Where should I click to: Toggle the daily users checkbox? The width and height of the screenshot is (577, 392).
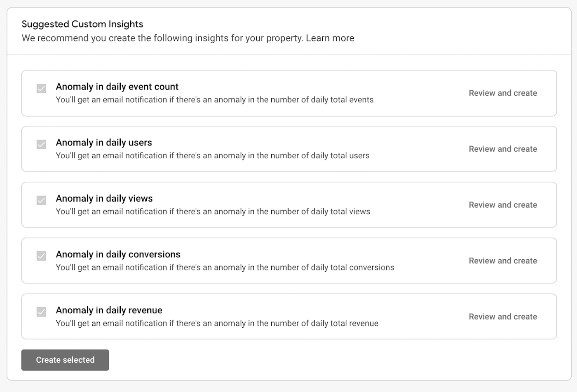(x=41, y=144)
